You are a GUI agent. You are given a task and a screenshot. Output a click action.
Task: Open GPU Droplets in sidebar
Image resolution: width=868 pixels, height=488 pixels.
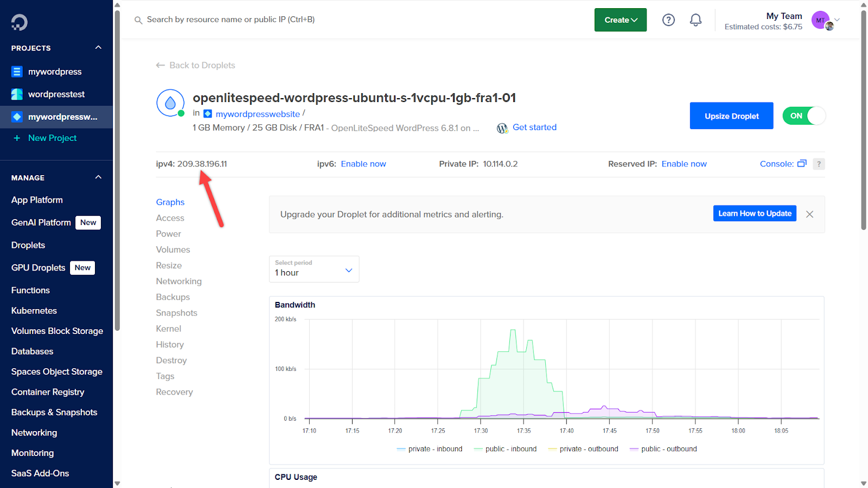38,268
